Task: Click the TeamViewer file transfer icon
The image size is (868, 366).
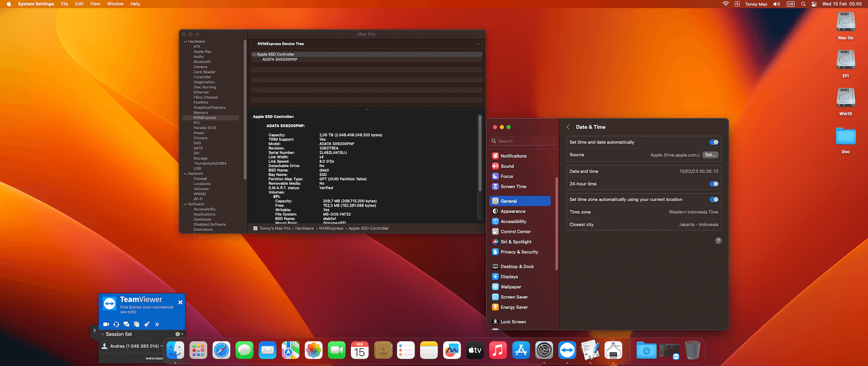Action: [x=137, y=324]
